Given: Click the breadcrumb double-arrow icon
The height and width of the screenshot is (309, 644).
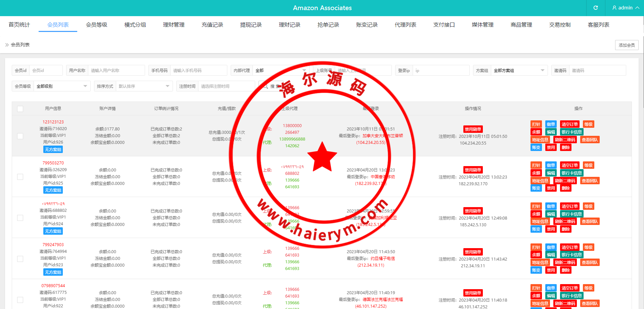Looking at the screenshot, I should tap(7, 45).
